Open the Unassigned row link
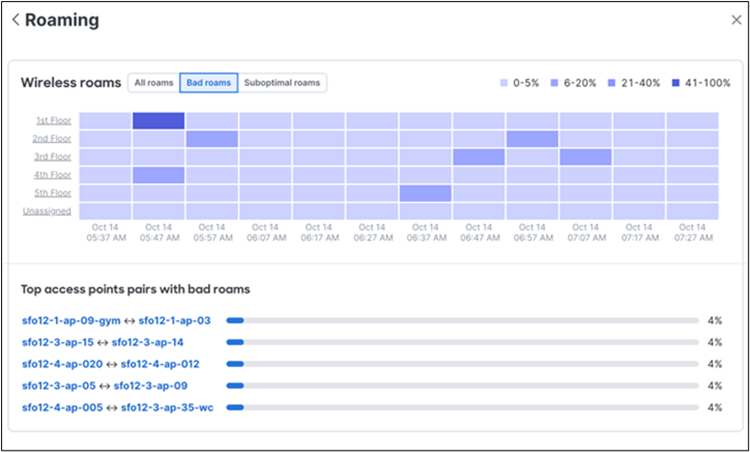 48,211
